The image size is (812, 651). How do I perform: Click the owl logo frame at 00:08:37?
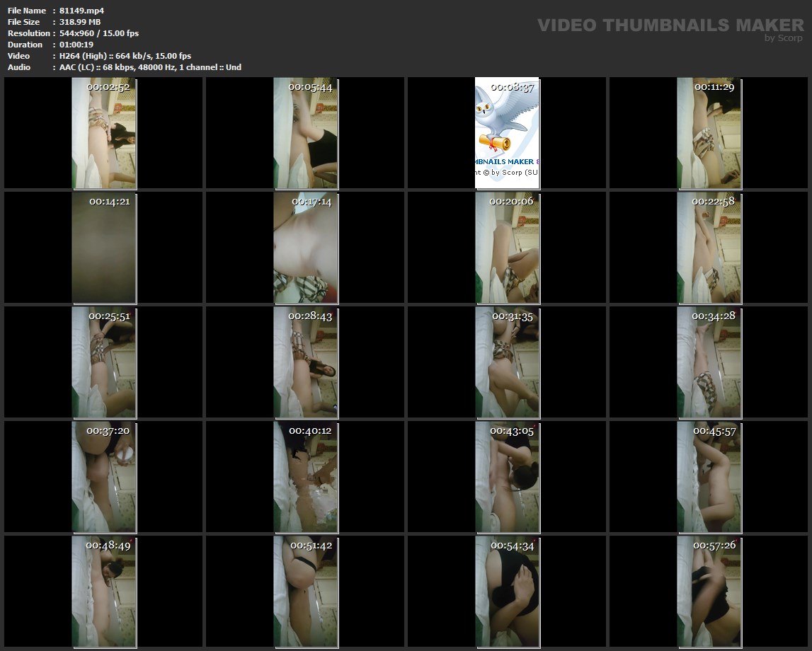[507, 133]
